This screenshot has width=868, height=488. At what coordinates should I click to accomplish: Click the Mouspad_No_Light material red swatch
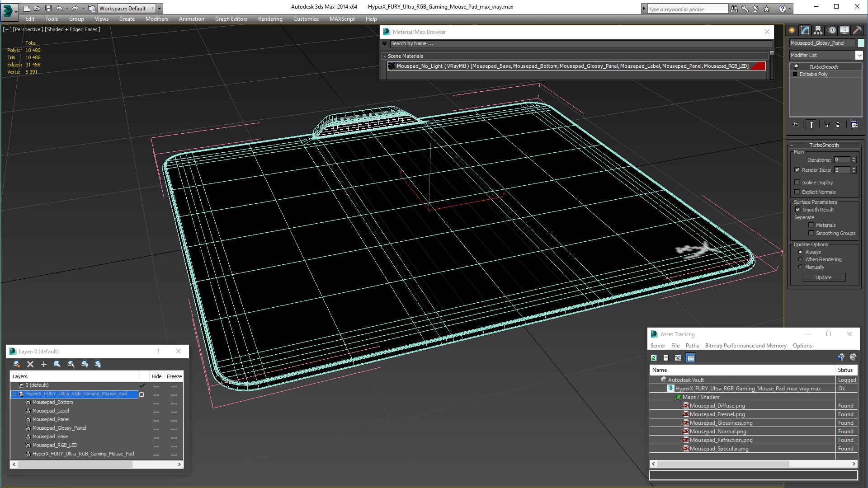point(759,66)
